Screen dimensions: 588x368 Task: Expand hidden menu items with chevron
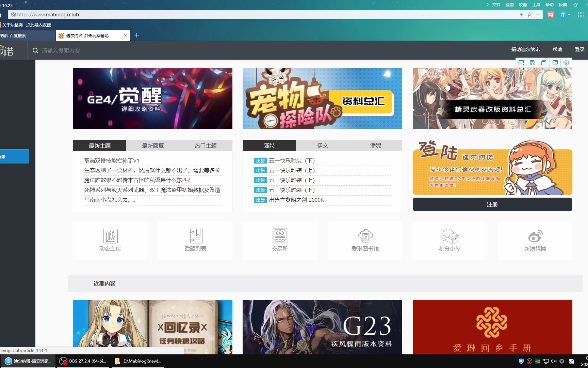click(x=488, y=5)
